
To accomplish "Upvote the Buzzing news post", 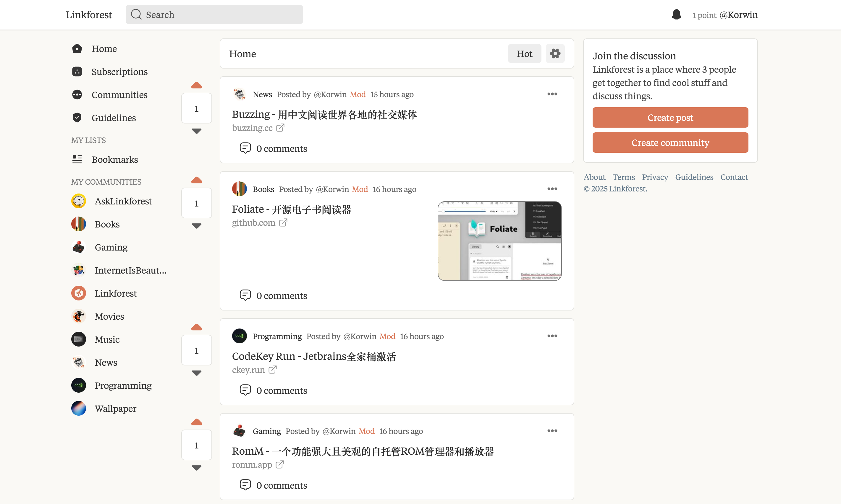I will pyautogui.click(x=196, y=85).
